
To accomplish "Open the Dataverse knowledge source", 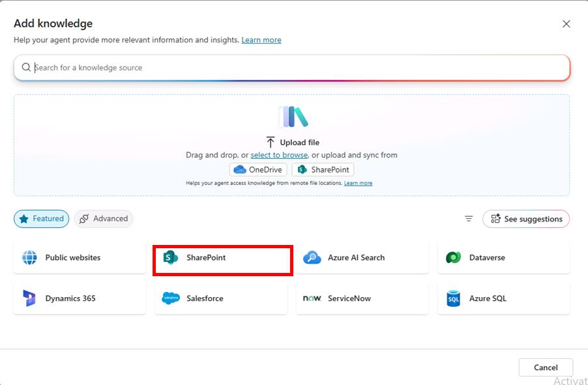I will pyautogui.click(x=454, y=257).
